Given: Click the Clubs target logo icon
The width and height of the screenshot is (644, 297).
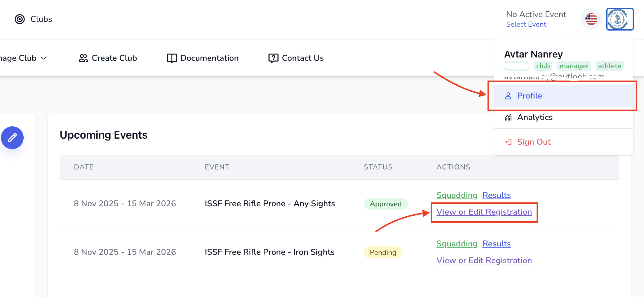Looking at the screenshot, I should (x=20, y=19).
